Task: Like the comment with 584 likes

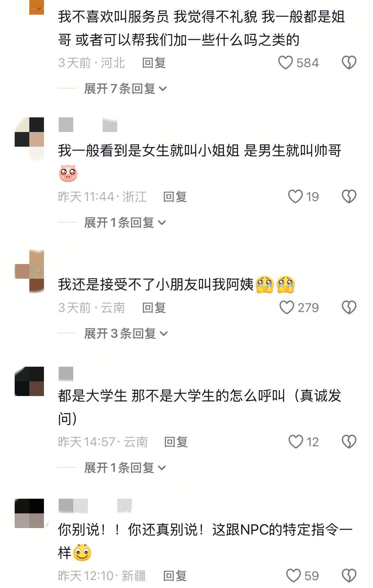Action: click(285, 63)
